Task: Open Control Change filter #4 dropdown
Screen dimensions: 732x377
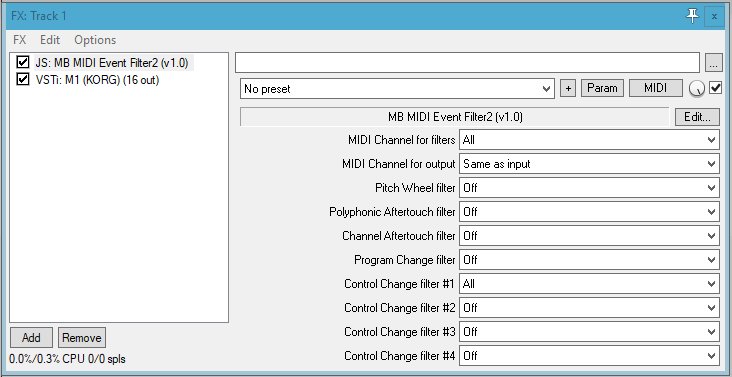Action: (589, 356)
